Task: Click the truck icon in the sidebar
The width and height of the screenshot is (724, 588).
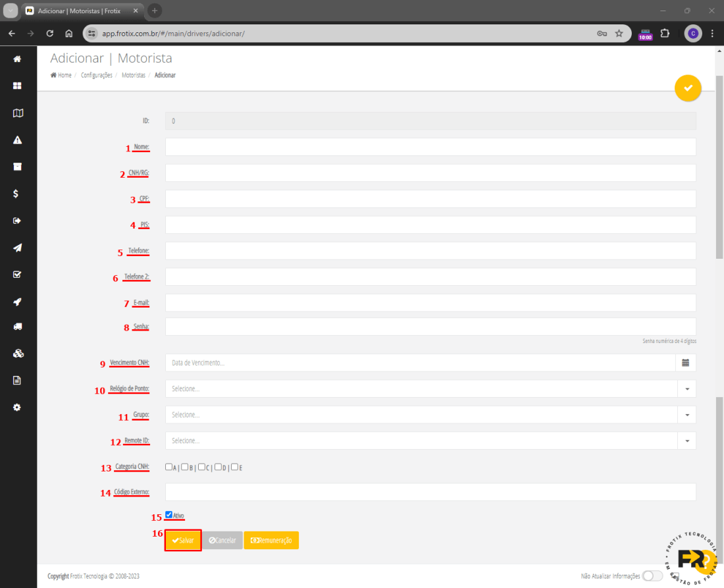Action: 18,327
